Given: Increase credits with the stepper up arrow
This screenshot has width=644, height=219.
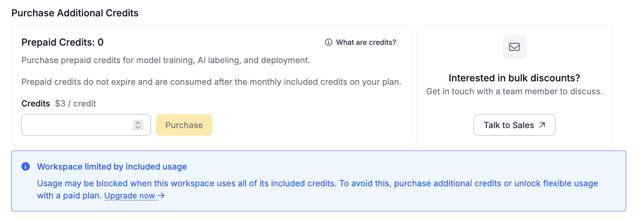Looking at the screenshot, I should tap(138, 122).
